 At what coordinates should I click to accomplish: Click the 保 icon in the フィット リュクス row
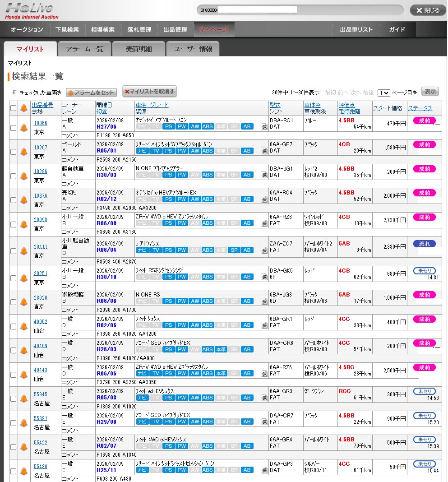[264, 325]
